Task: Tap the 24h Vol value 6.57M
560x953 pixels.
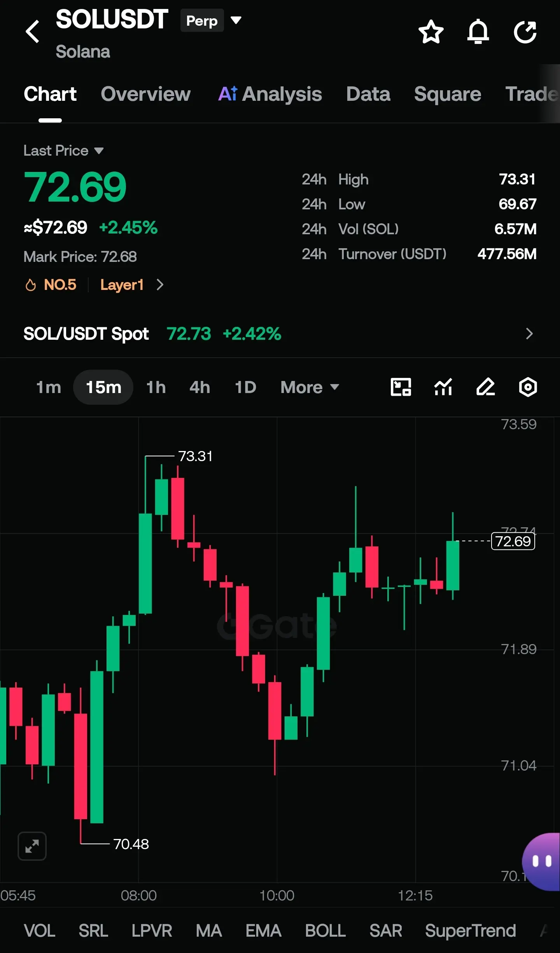Action: point(516,229)
